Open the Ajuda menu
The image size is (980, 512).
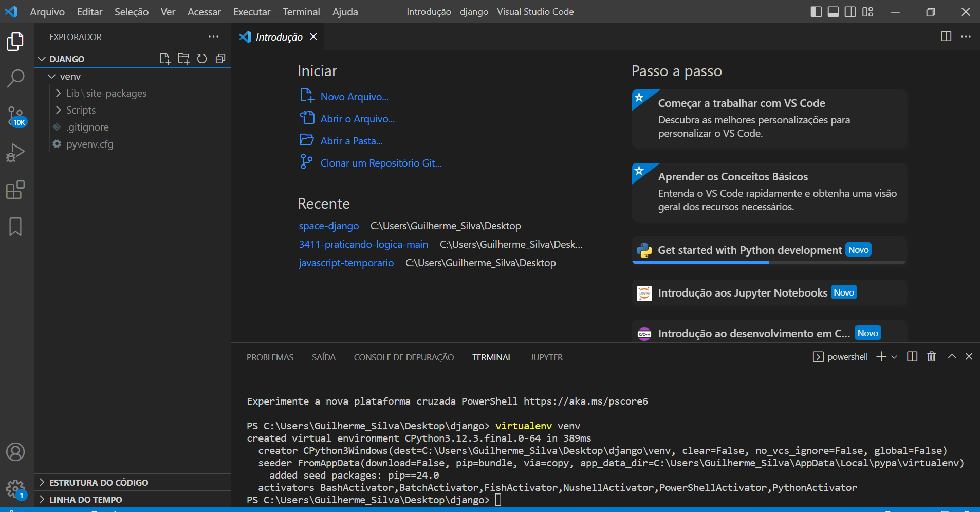[345, 12]
